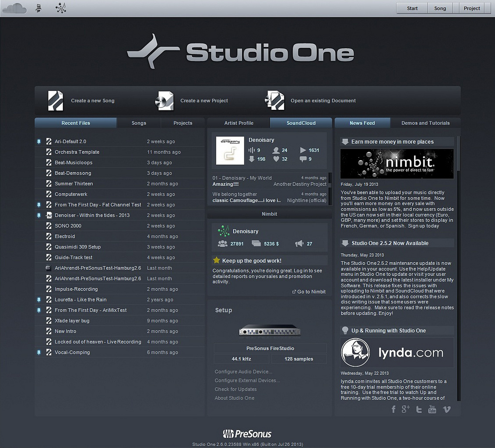
Task: Open the Orchestra Template recent file
Action: coord(120,152)
